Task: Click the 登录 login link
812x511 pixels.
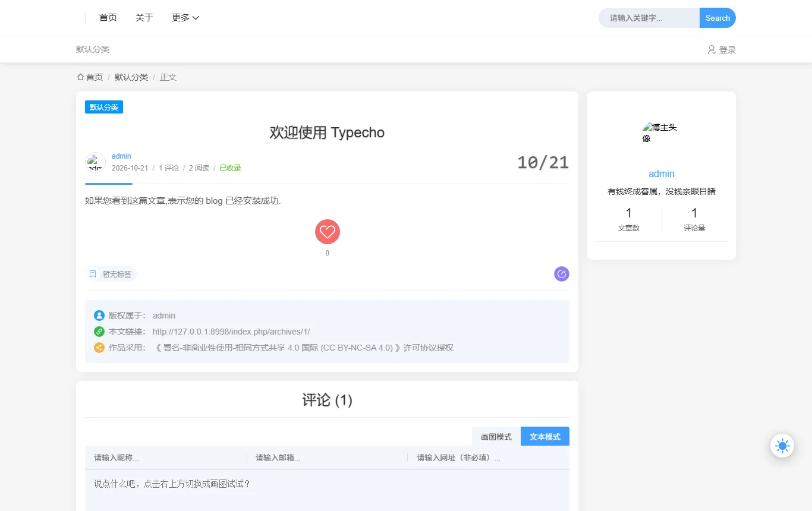Action: pyautogui.click(x=728, y=50)
